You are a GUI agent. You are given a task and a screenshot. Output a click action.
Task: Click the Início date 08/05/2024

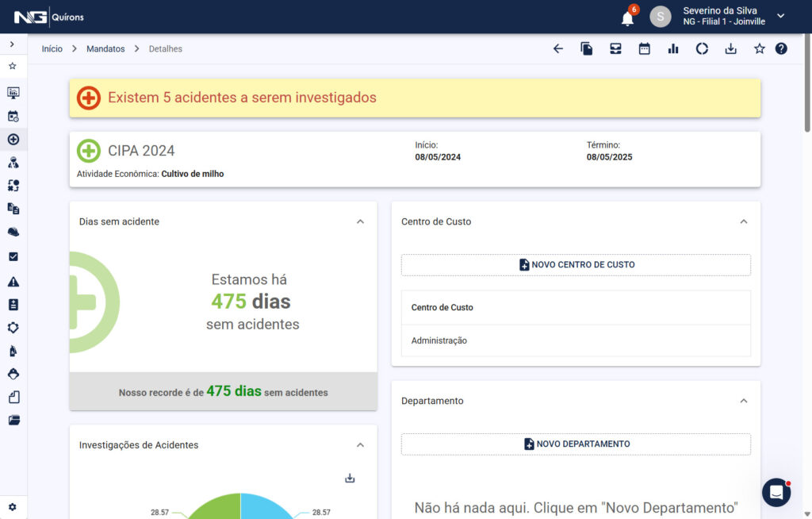tap(438, 157)
